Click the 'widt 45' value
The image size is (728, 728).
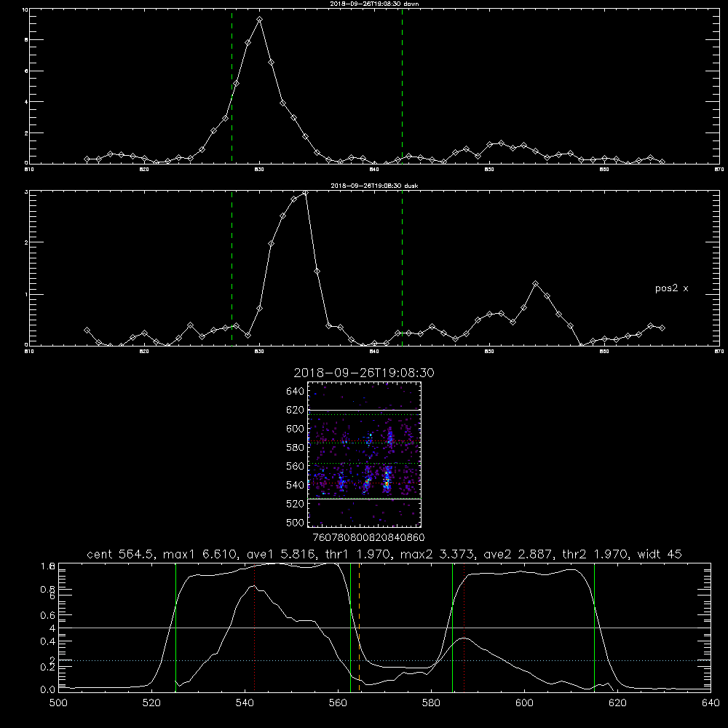660,554
